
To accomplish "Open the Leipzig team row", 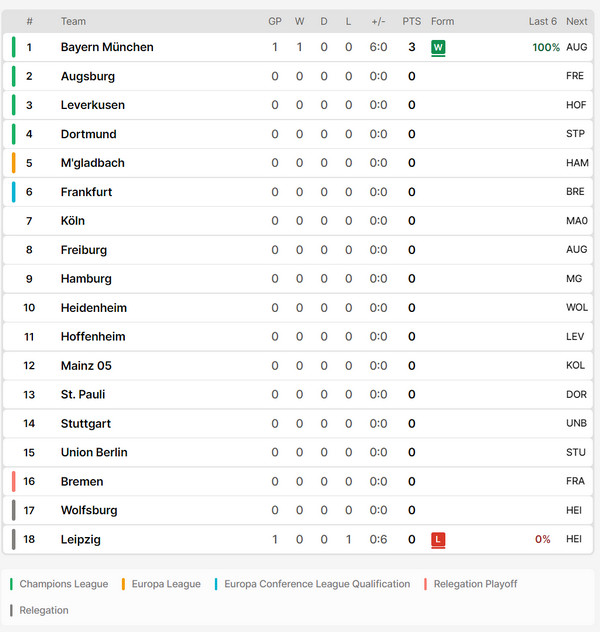I will coord(298,539).
